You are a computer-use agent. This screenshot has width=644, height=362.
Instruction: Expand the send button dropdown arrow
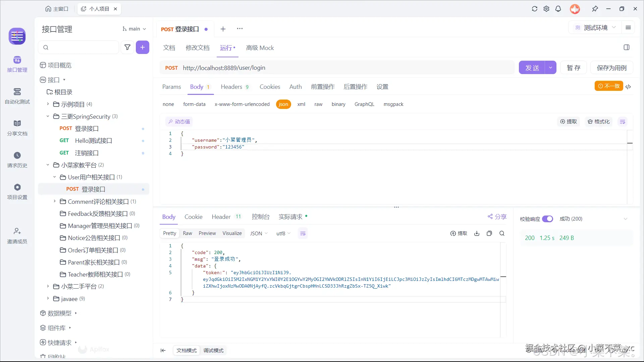pos(550,68)
